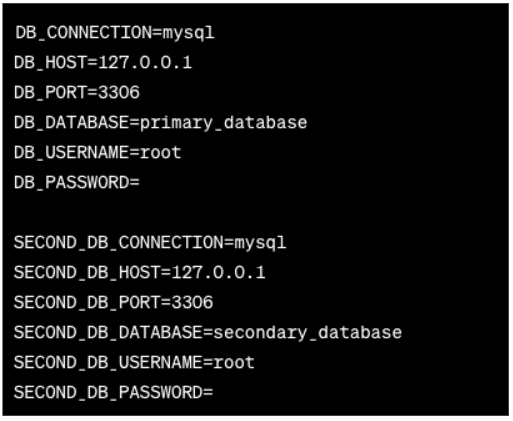Screen dimensions: 513x421
Task: Click the DB_CONNECTION=mysql line
Action: tap(115, 33)
